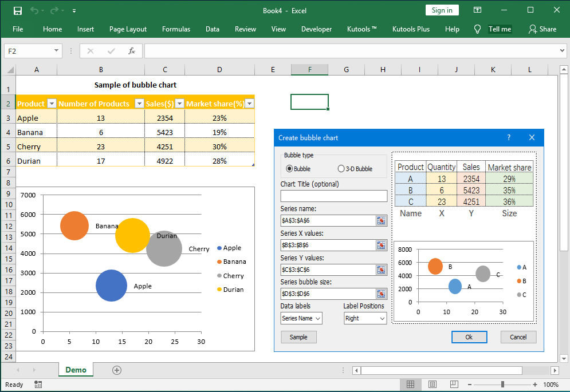
Task: Open the help question mark in dialog
Action: [509, 137]
